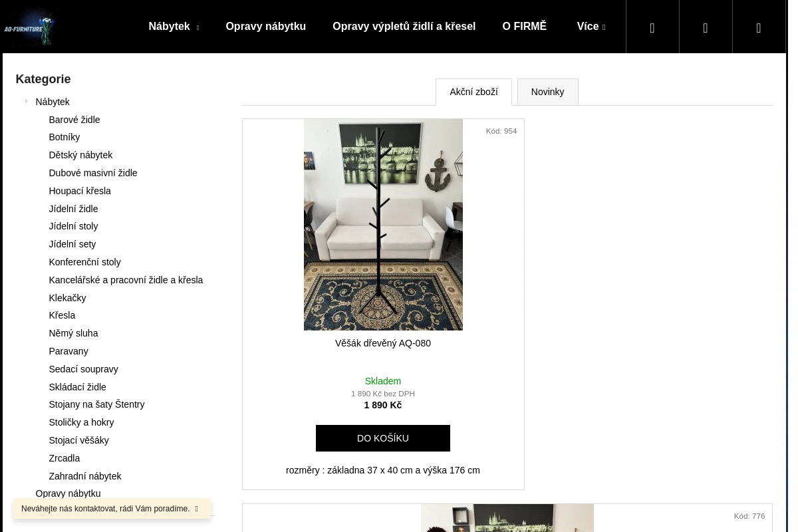
Task: Select the Zahradní nábytek category
Action: tap(85, 475)
